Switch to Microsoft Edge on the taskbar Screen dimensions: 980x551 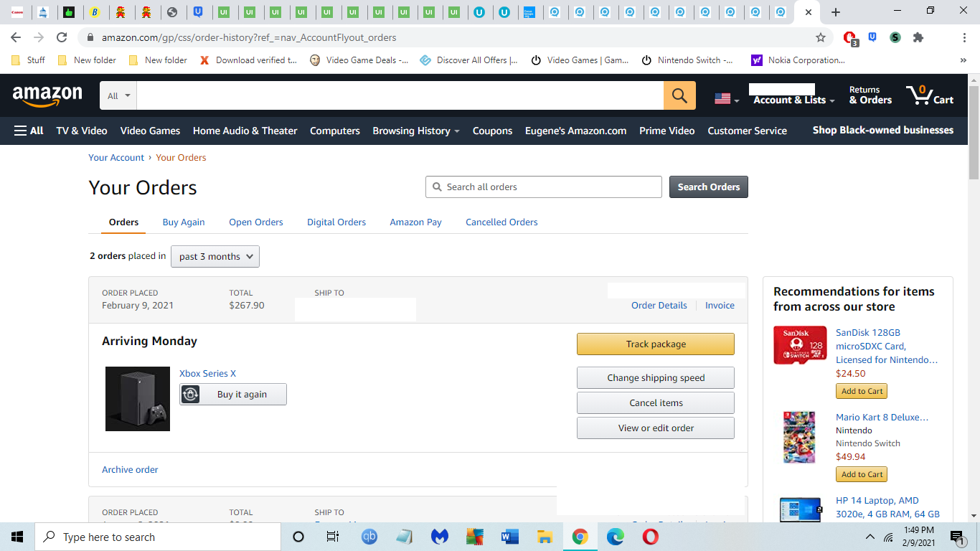point(616,537)
